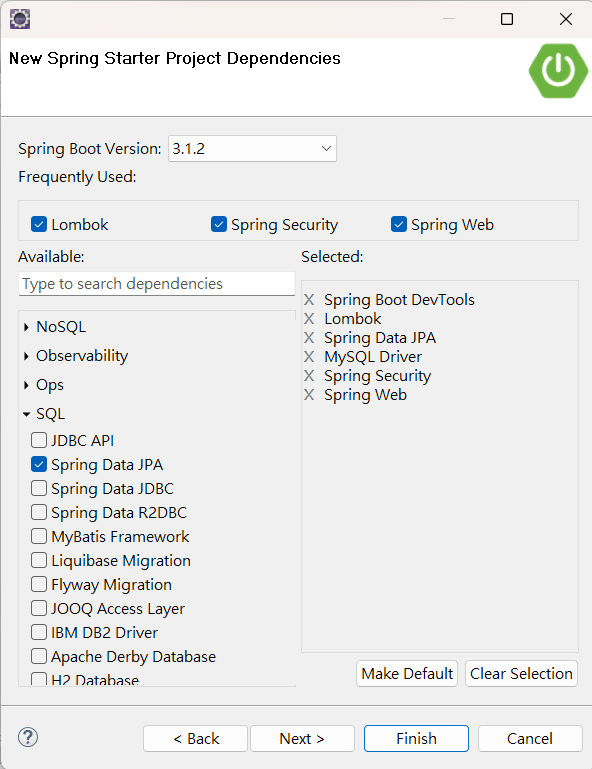
Task: Click the Clear Selection button
Action: coord(521,673)
